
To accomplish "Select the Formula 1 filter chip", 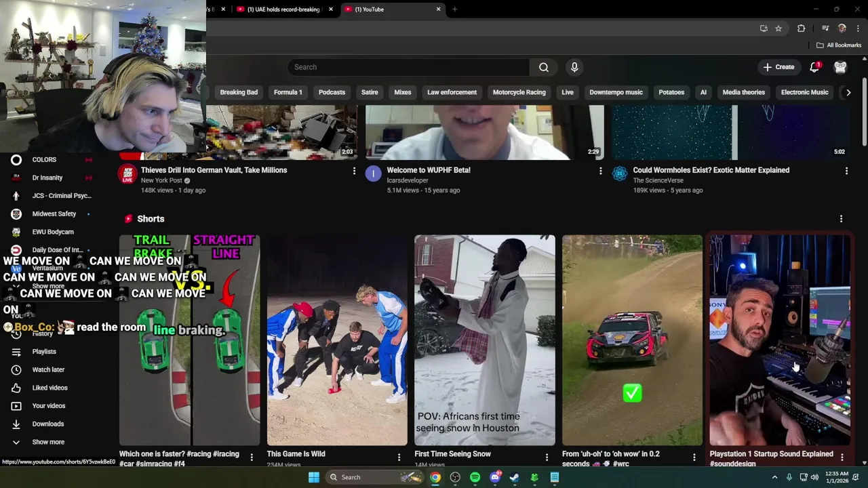I will (x=288, y=92).
